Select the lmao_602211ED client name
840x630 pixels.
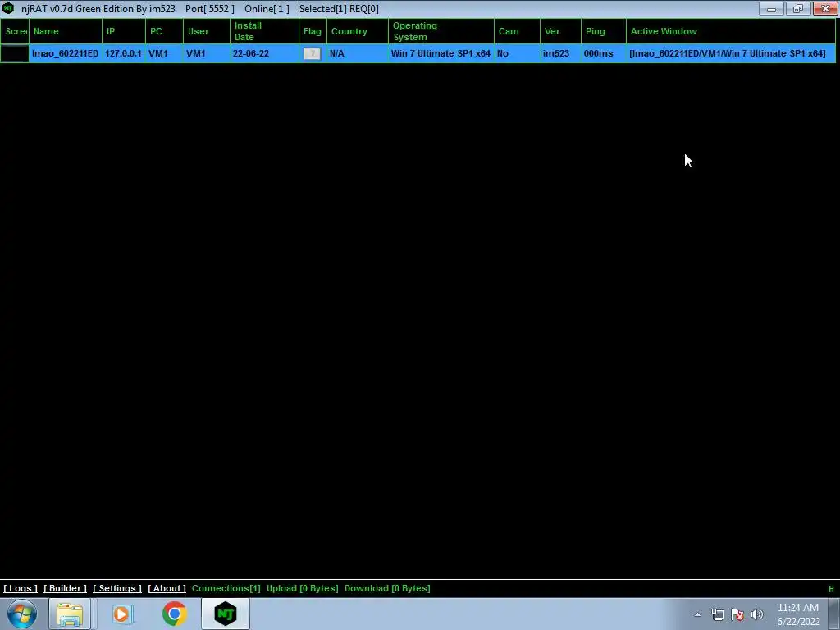click(65, 53)
